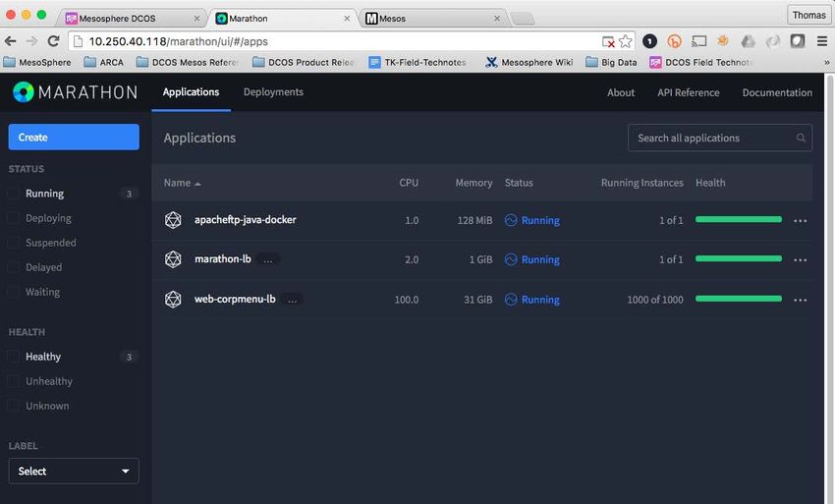Toggle the Delayed status filter checkbox
Image resolution: width=835 pixels, height=504 pixels.
(x=14, y=267)
